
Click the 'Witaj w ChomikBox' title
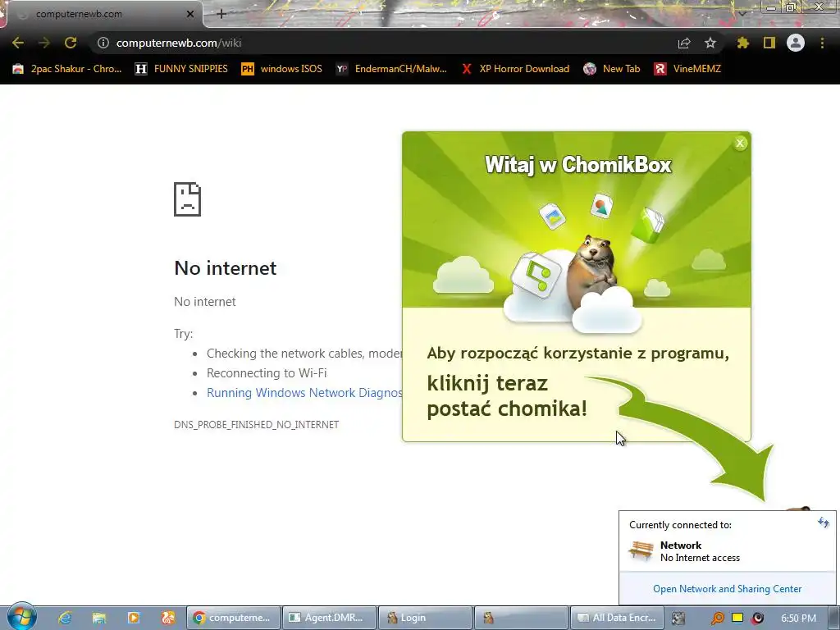click(x=578, y=164)
